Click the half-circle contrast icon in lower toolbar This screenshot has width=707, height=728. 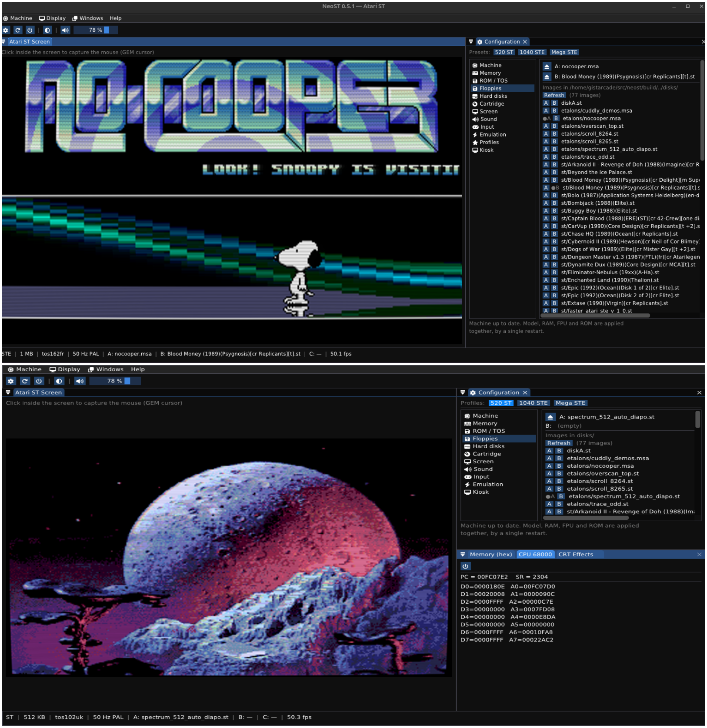pyautogui.click(x=59, y=381)
